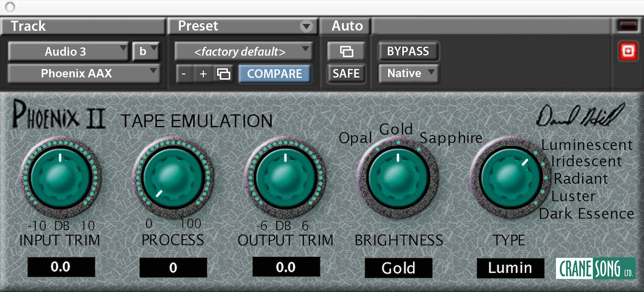Viewport: 644px width, 292px height.
Task: Click the red target button at top right
Action: (x=628, y=51)
